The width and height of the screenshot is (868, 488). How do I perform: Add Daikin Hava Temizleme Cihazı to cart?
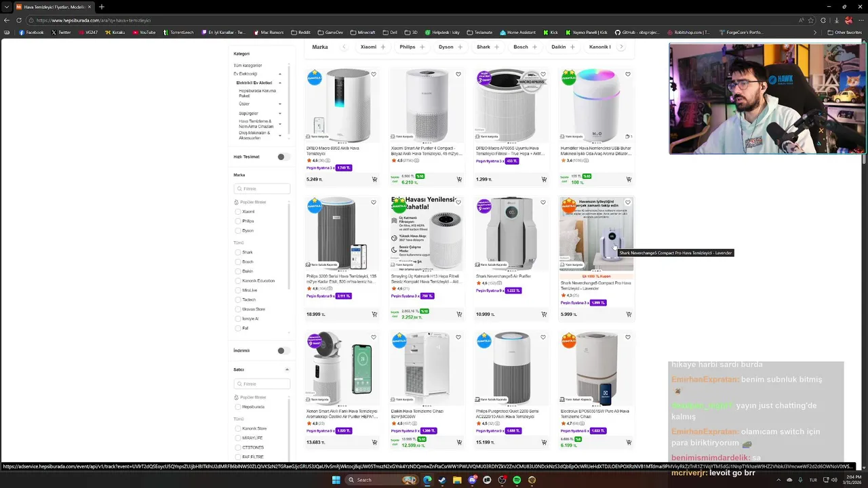coord(459,443)
